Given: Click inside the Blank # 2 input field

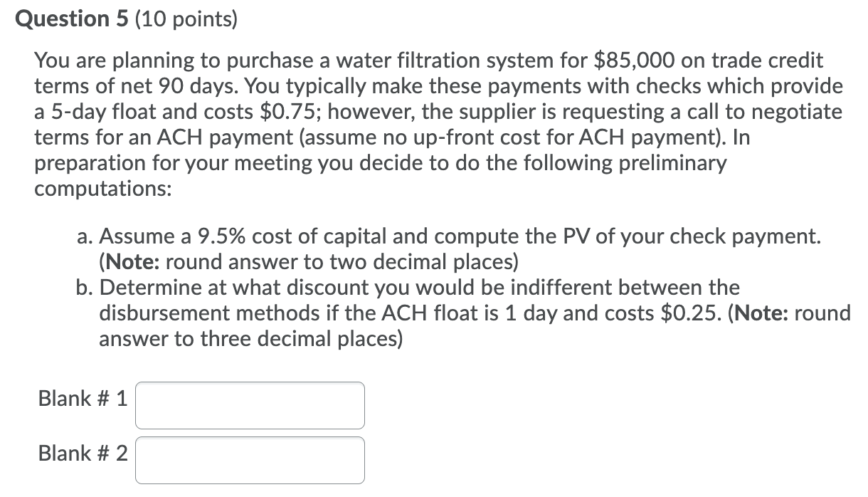Looking at the screenshot, I should pos(250,459).
